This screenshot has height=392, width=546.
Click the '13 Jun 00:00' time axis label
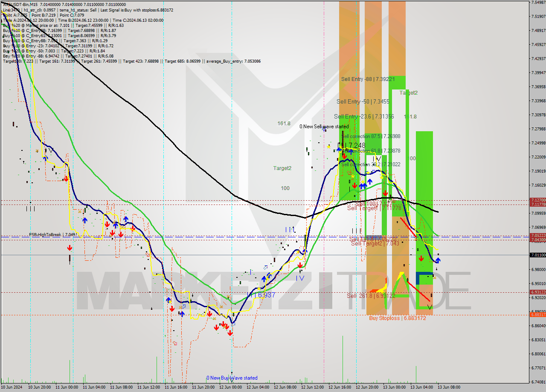[395, 388]
